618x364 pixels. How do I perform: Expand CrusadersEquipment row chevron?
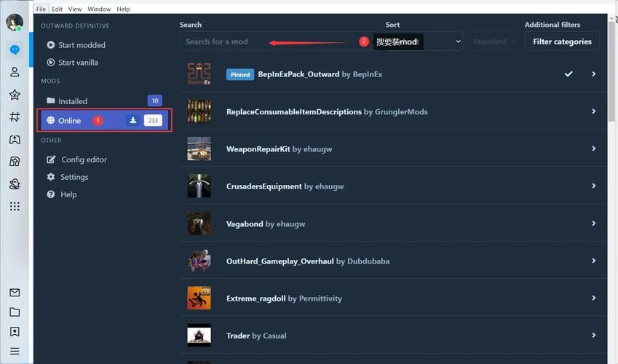click(593, 186)
